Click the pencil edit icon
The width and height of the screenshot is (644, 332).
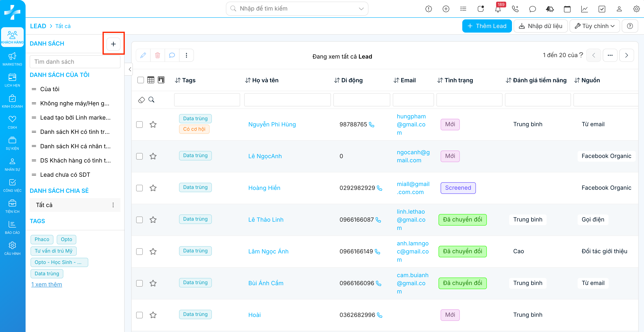pos(143,55)
